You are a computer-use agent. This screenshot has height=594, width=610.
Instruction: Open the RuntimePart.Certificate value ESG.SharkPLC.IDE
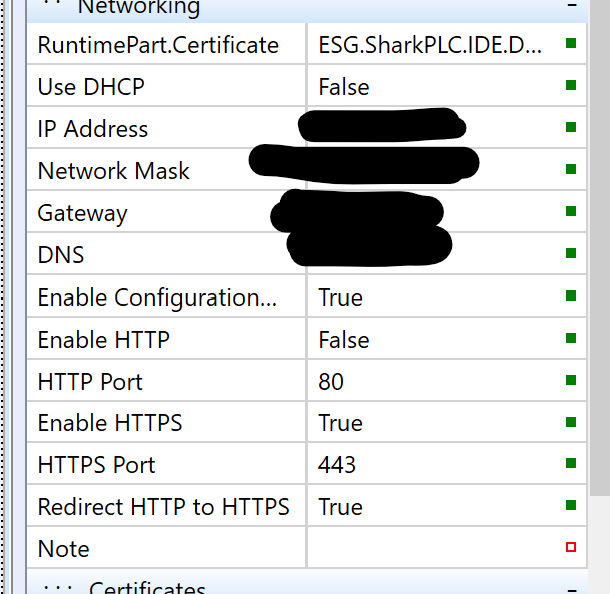pos(432,45)
